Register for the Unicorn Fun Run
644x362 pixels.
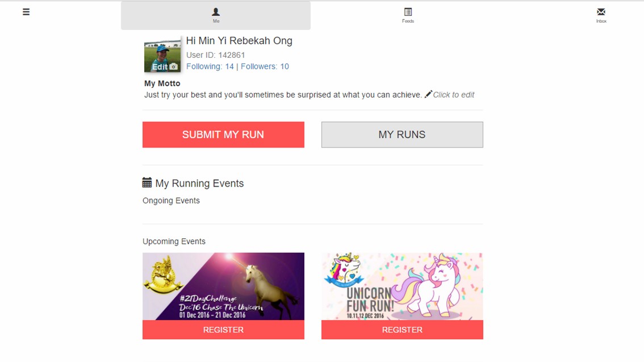click(x=402, y=330)
